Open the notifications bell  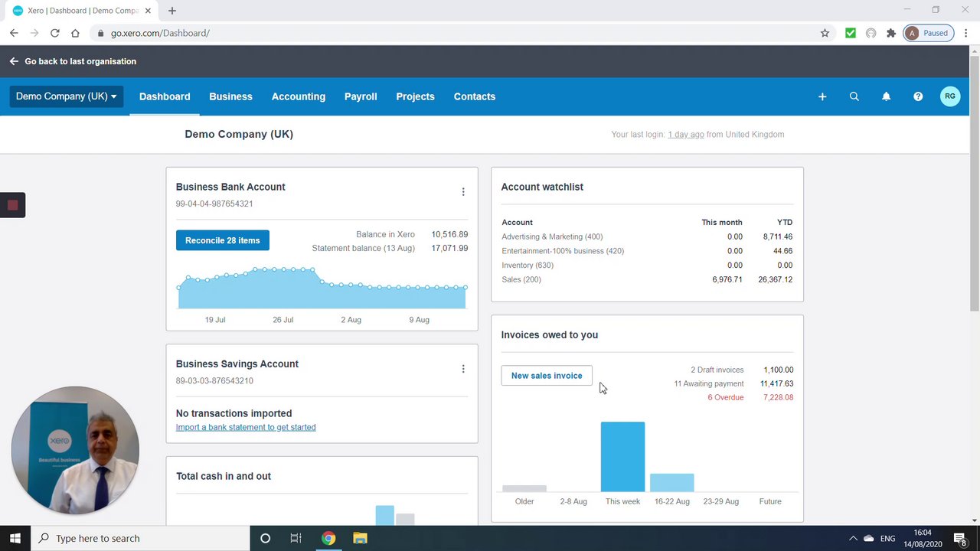[886, 96]
